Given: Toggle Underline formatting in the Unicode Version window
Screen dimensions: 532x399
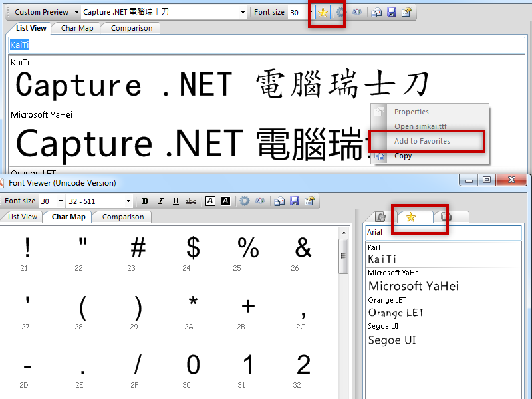Looking at the screenshot, I should point(176,201).
